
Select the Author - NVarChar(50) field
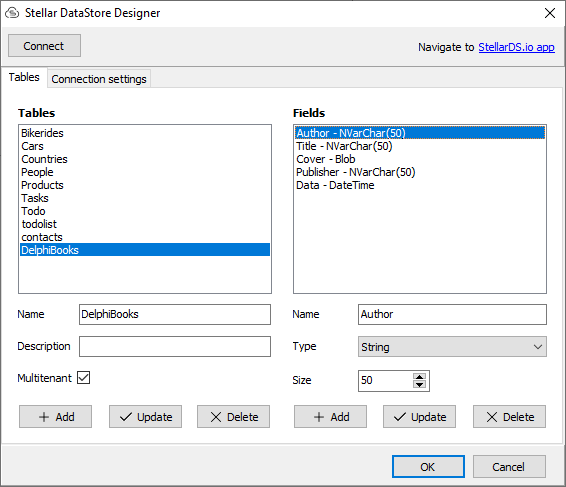coord(420,133)
